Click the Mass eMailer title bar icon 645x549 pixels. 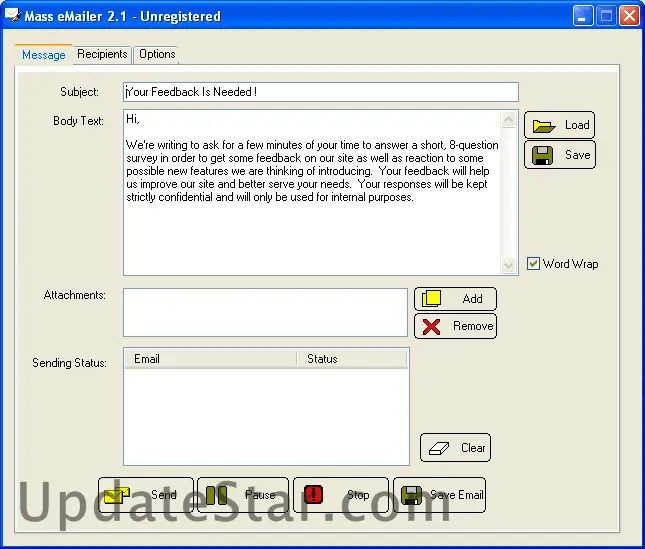pyautogui.click(x=12, y=15)
